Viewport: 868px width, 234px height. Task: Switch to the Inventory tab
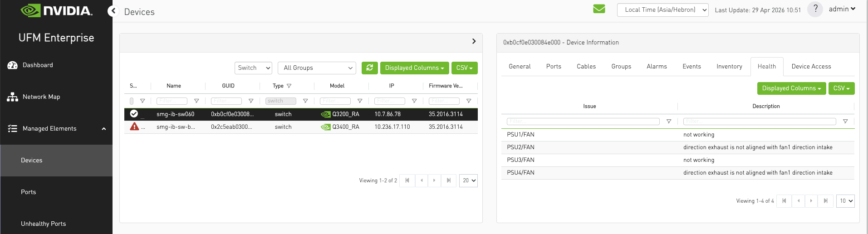[729, 67]
